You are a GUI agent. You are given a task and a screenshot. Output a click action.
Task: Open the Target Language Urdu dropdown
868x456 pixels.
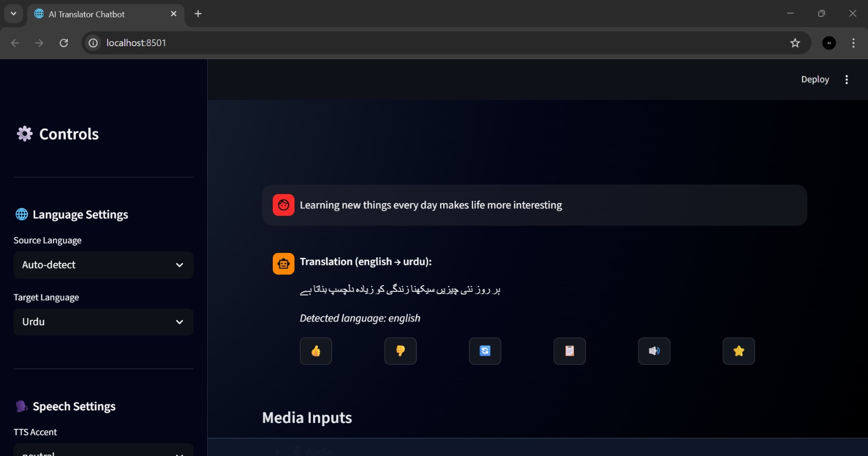click(104, 322)
